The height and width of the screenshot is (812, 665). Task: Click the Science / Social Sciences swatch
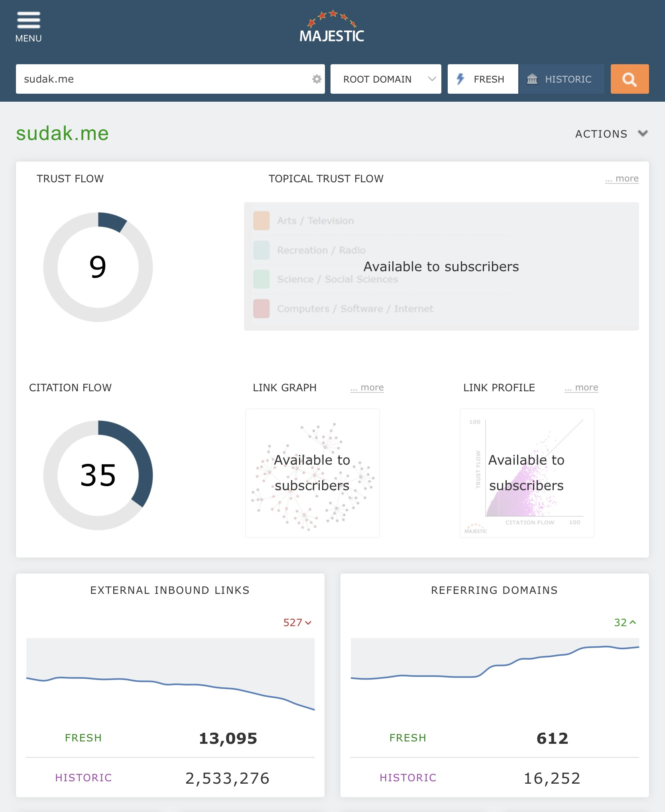[262, 279]
